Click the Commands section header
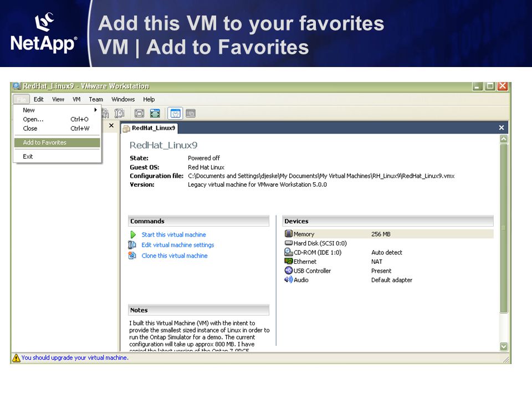 (x=198, y=221)
